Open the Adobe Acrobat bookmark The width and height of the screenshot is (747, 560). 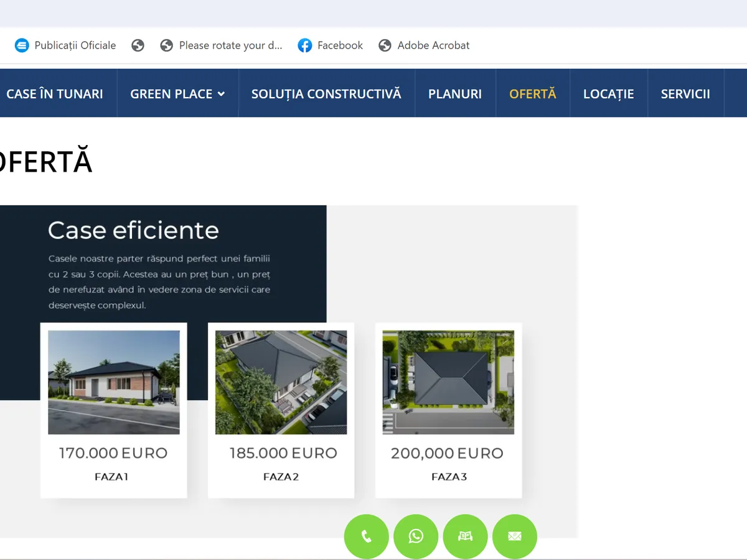(424, 45)
